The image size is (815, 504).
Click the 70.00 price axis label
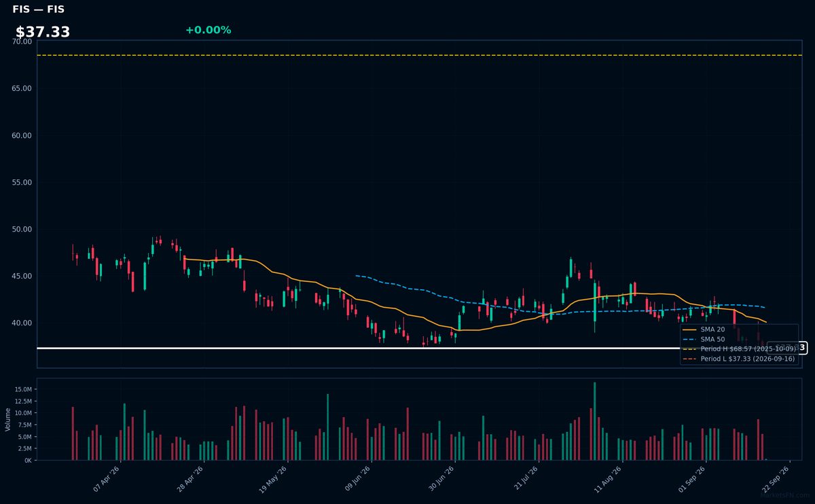coord(22,41)
